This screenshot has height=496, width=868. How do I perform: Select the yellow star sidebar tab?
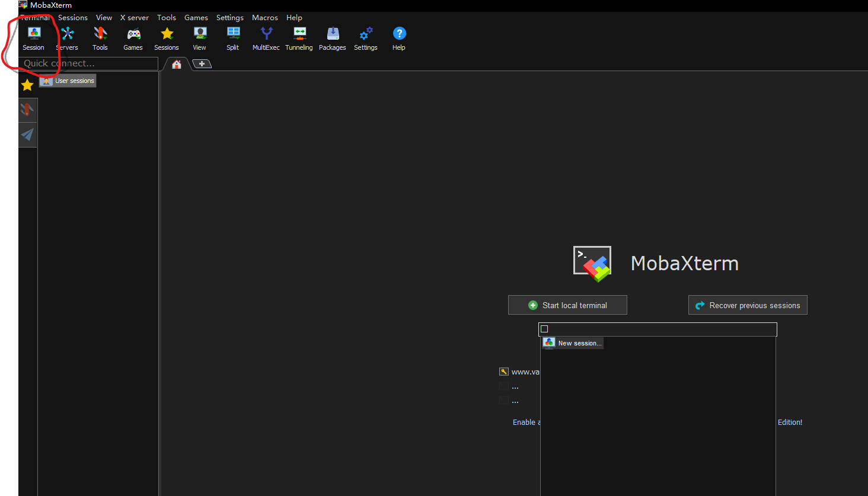(27, 85)
